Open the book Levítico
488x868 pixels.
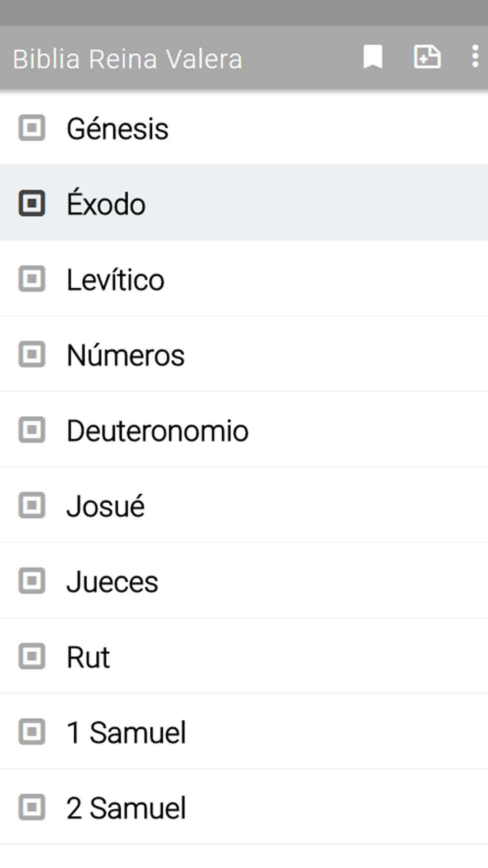coord(244,278)
